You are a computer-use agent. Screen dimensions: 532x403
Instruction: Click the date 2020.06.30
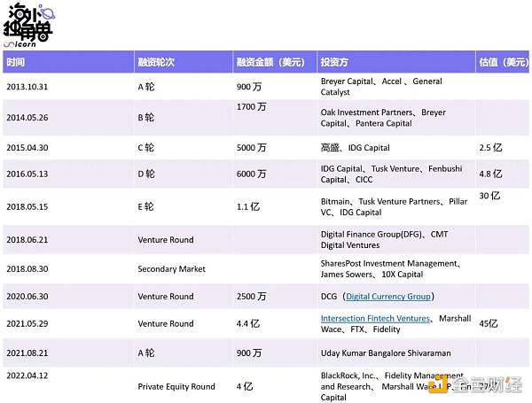pos(27,296)
